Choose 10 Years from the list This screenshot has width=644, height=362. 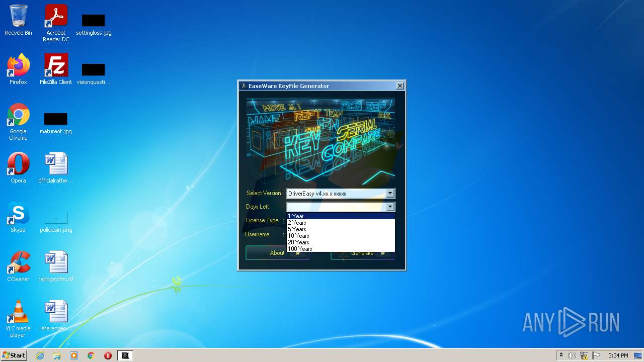click(x=341, y=236)
